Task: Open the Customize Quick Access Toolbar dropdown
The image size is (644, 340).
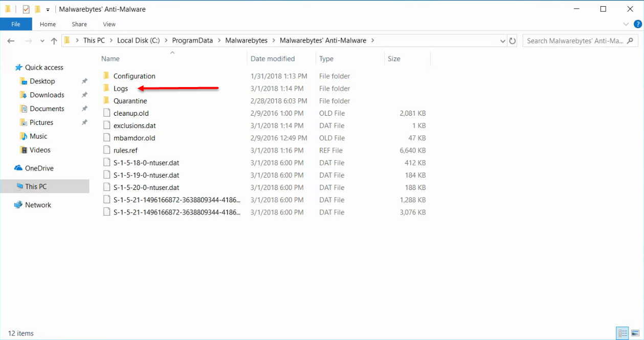Action: point(48,9)
